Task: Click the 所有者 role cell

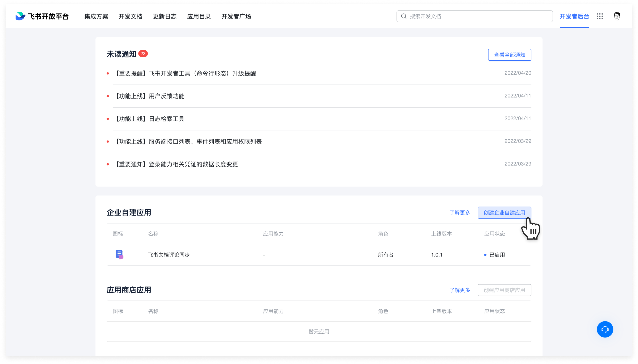Action: 385,255
